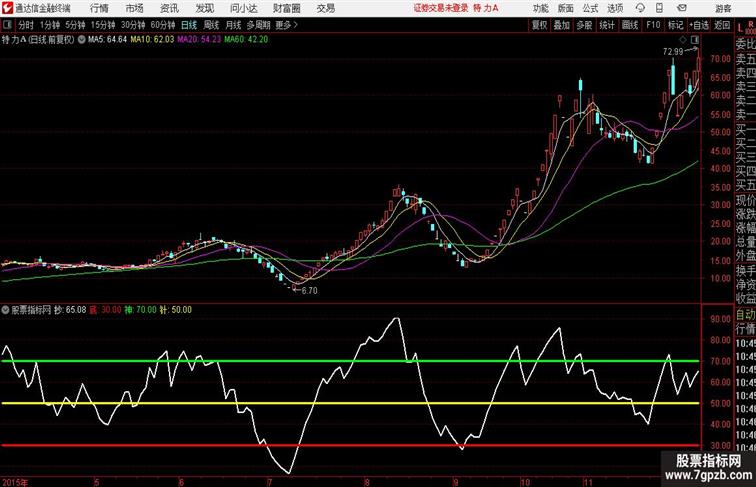Viewport: 756px width, 487px height.
Task: Switch to the 5分钟 period tab
Action: 75,25
